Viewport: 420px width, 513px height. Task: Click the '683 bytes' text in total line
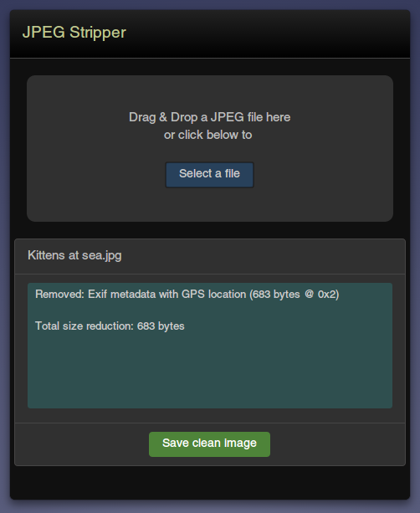click(161, 326)
